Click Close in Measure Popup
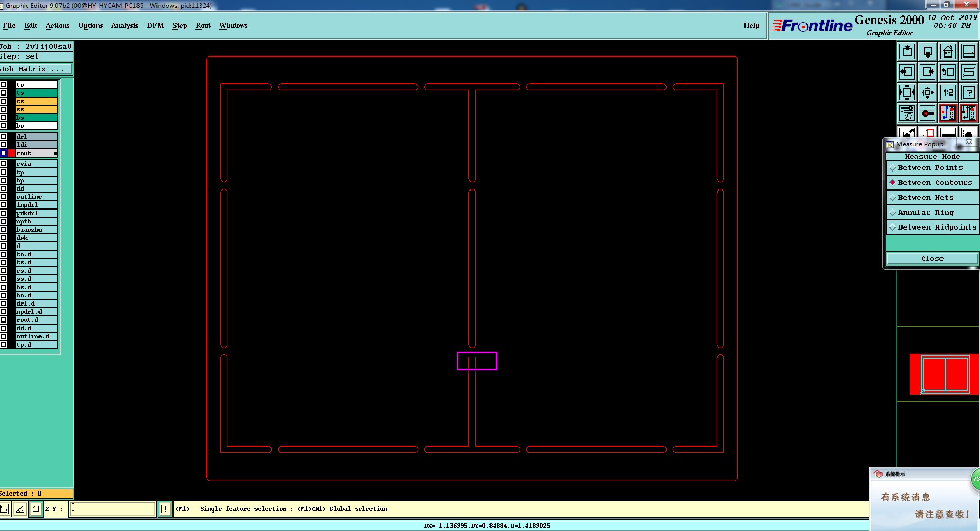 point(932,258)
